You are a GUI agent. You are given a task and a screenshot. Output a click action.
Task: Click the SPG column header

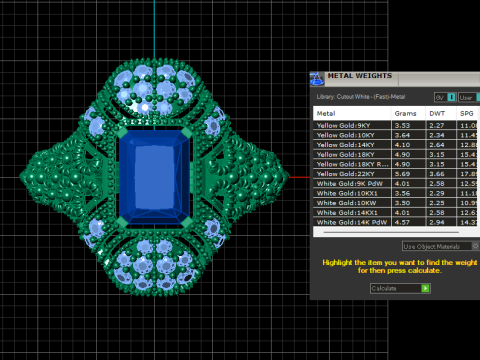(x=468, y=113)
